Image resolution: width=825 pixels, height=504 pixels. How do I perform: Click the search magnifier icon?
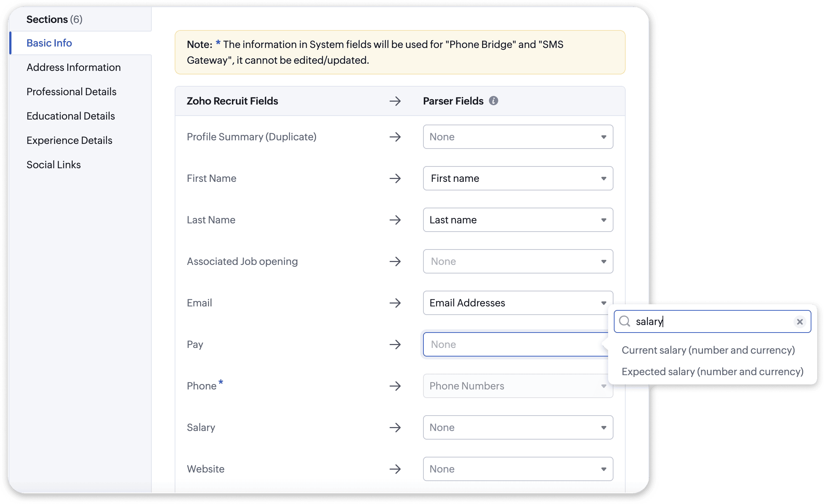(x=625, y=321)
